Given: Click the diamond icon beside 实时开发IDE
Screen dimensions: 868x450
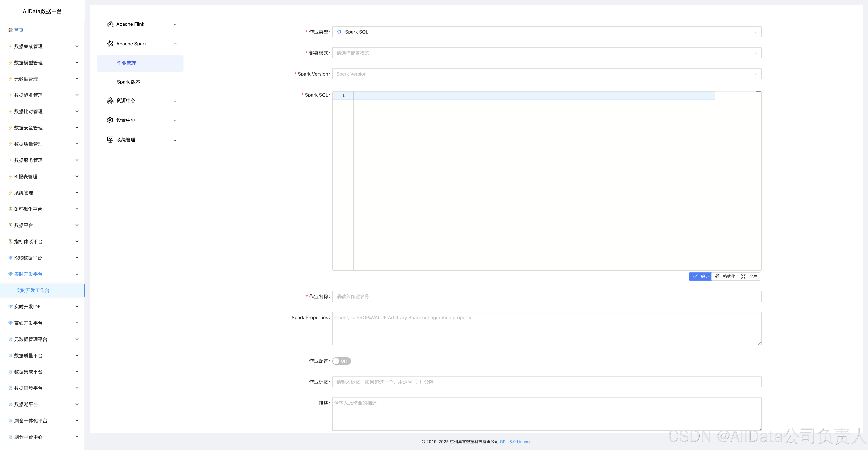Looking at the screenshot, I should tap(11, 307).
